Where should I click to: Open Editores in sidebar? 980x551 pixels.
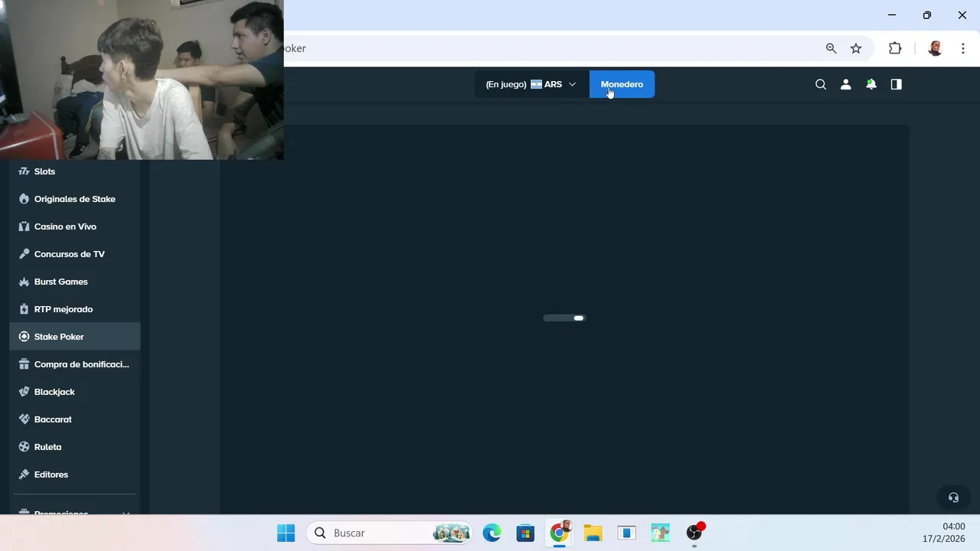[75, 474]
